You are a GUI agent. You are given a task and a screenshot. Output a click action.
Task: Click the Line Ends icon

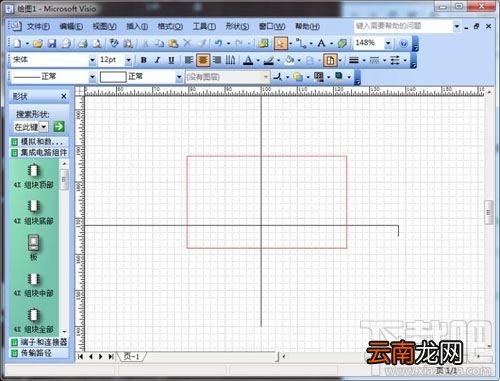pos(395,60)
